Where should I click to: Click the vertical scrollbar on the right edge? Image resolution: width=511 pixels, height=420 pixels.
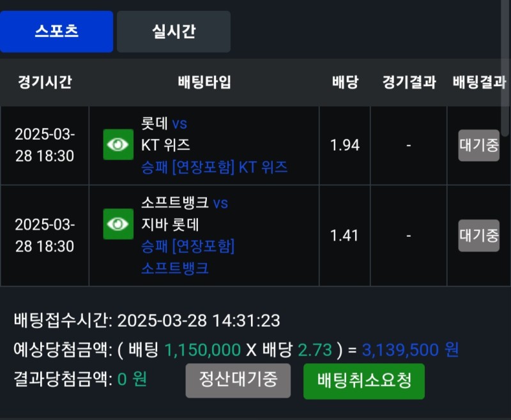[506, 96]
